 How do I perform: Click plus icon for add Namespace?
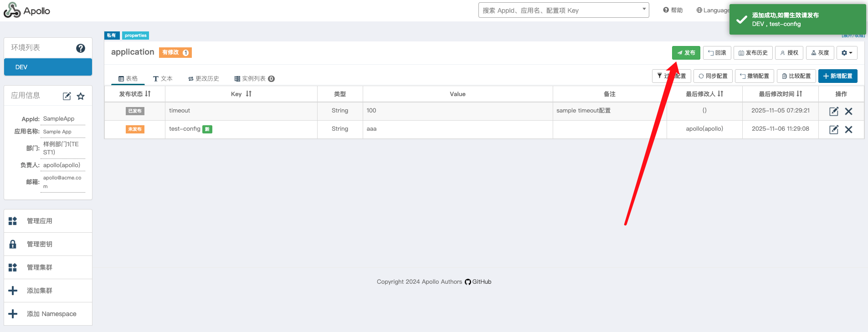tap(13, 314)
